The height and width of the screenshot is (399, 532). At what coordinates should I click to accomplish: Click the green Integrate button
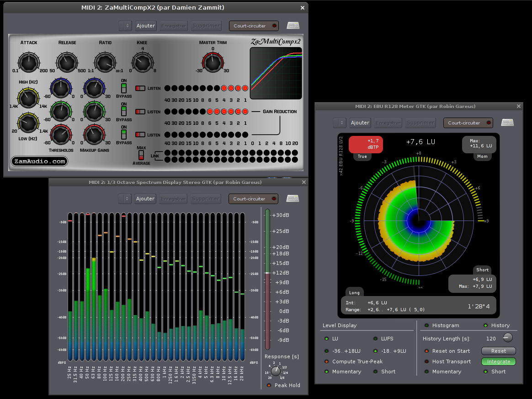[498, 361]
